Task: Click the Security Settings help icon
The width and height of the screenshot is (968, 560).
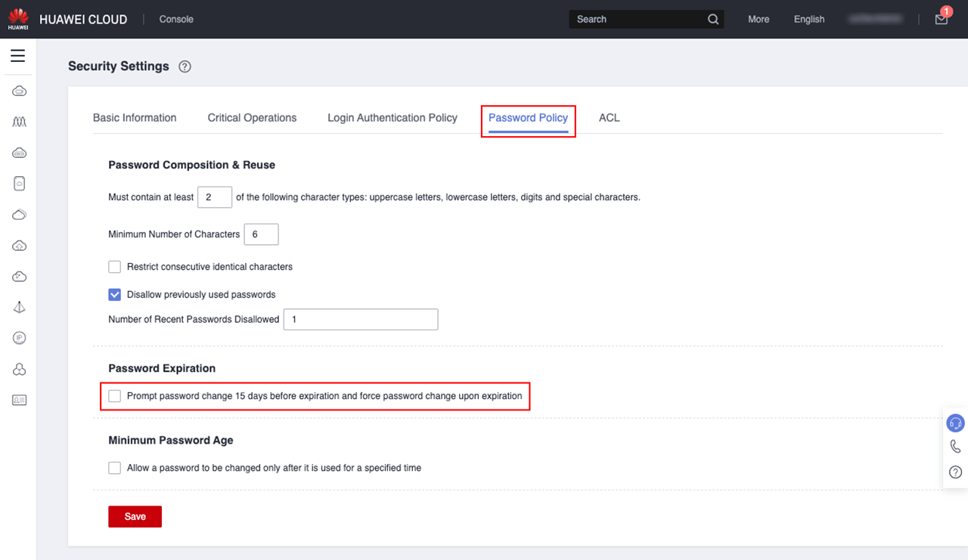Action: (x=185, y=67)
